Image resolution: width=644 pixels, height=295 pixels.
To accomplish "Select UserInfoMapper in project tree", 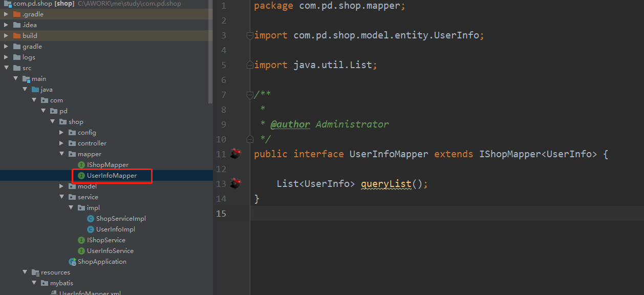I will pyautogui.click(x=112, y=176).
